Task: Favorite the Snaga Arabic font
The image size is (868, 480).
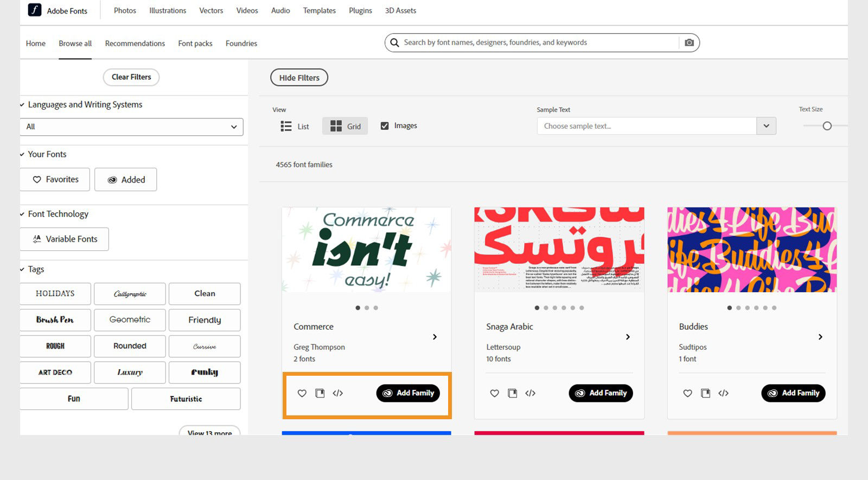Action: (x=495, y=393)
